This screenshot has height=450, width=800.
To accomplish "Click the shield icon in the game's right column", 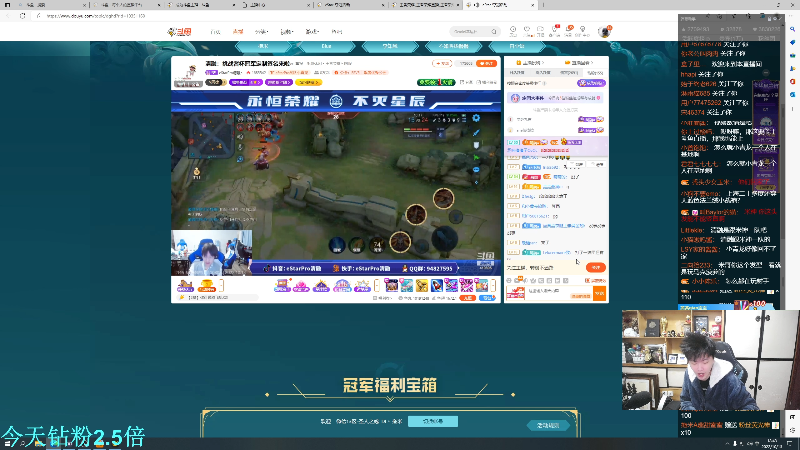I will click(x=476, y=145).
